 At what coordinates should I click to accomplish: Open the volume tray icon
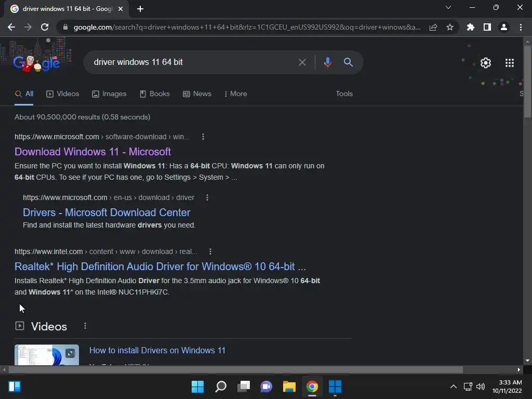coord(481,387)
